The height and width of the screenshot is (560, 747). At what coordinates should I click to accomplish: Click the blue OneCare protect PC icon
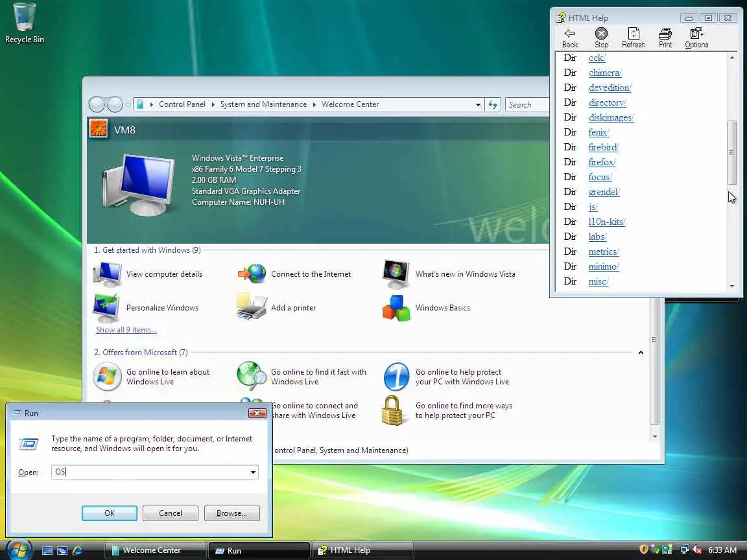[396, 376]
